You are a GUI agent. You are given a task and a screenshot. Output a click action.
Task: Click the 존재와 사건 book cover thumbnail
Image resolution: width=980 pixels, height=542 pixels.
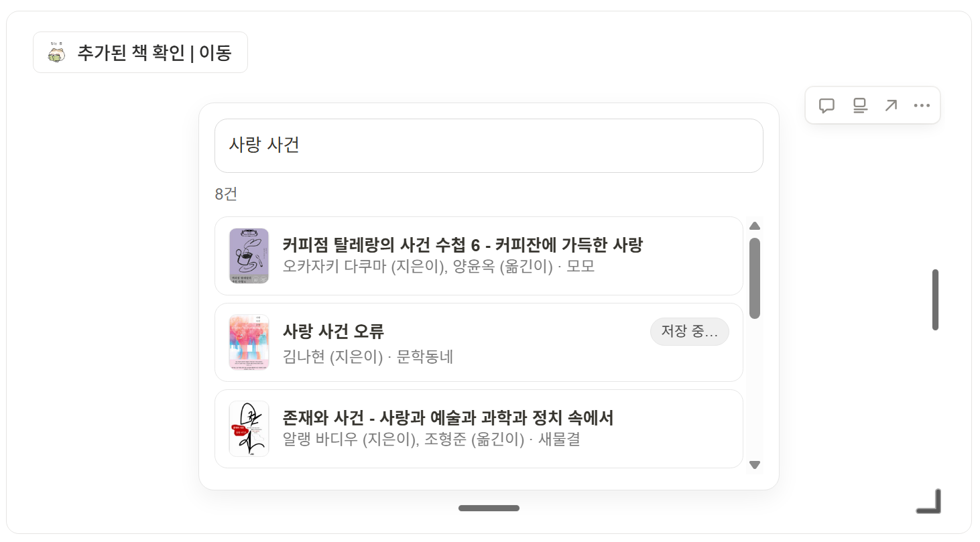click(249, 429)
